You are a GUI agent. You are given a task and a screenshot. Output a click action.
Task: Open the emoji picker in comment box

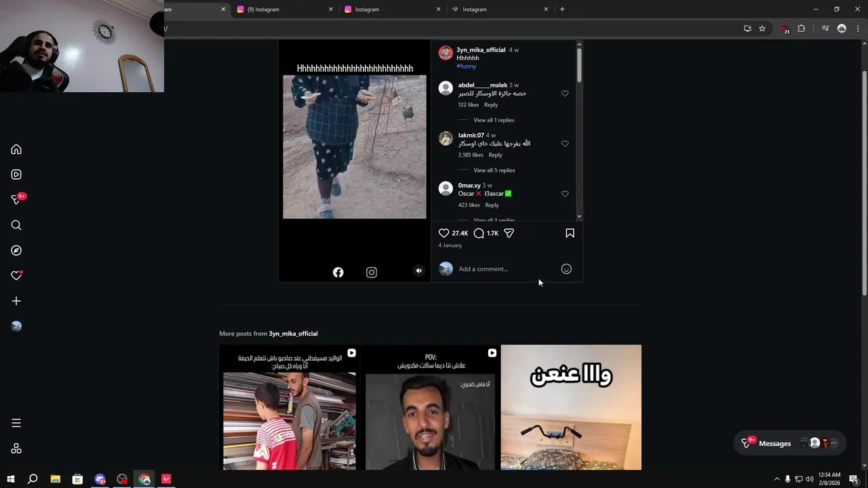(x=566, y=269)
